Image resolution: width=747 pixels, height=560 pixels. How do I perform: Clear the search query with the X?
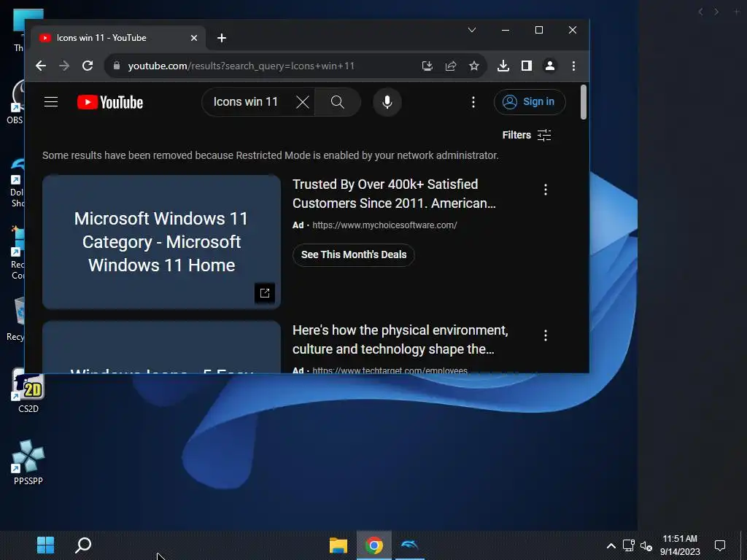(x=303, y=102)
